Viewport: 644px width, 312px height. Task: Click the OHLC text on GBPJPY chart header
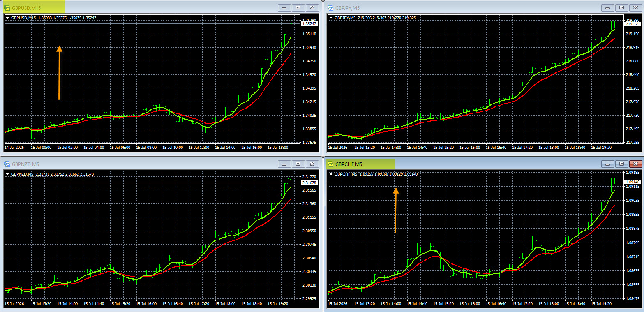(x=387, y=18)
